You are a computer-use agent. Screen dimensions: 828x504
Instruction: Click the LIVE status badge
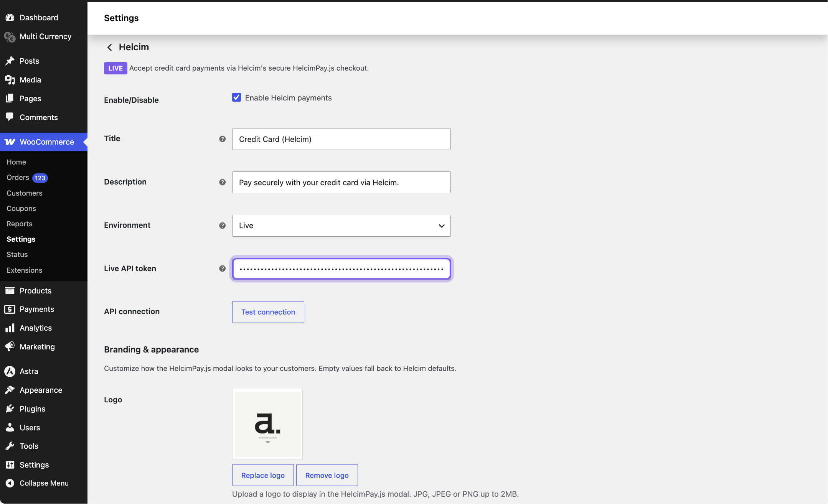(115, 68)
